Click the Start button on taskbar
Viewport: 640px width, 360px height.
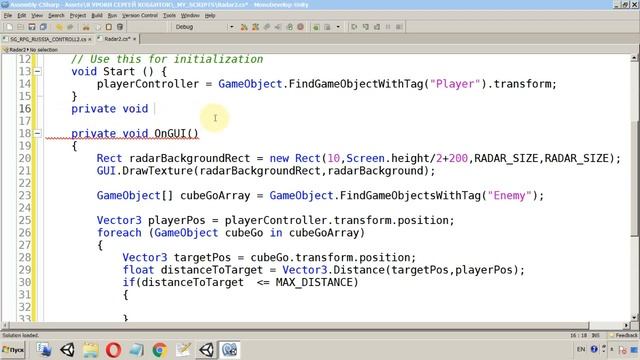click(x=13, y=350)
